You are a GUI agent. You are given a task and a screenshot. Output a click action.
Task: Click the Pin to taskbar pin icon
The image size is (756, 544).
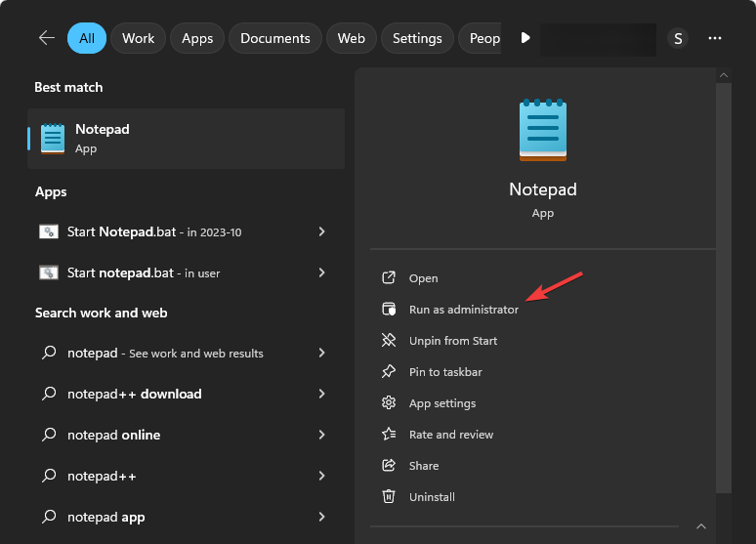(x=389, y=372)
